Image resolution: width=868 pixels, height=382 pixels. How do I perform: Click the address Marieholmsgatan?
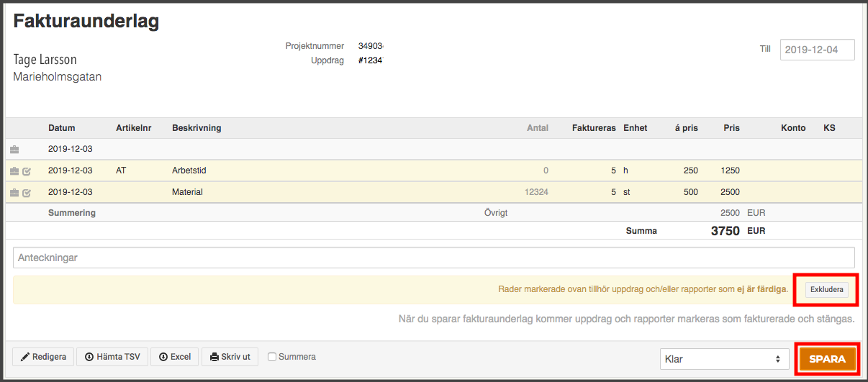58,76
